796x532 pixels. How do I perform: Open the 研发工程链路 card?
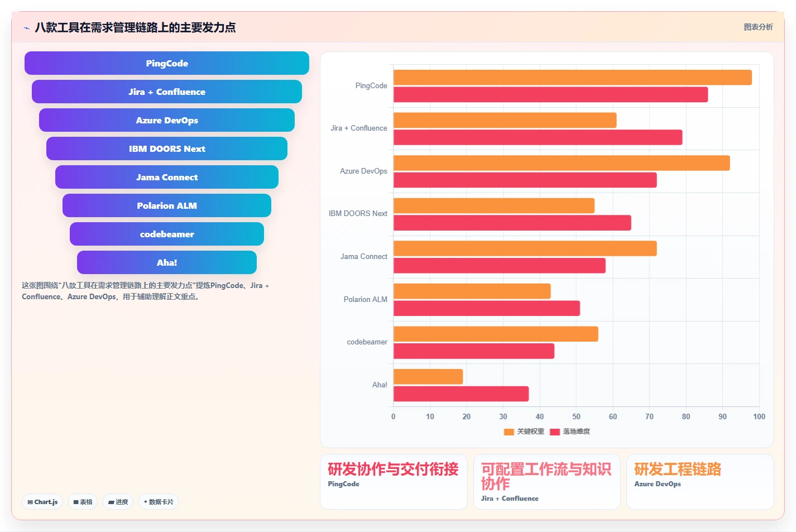point(700,482)
